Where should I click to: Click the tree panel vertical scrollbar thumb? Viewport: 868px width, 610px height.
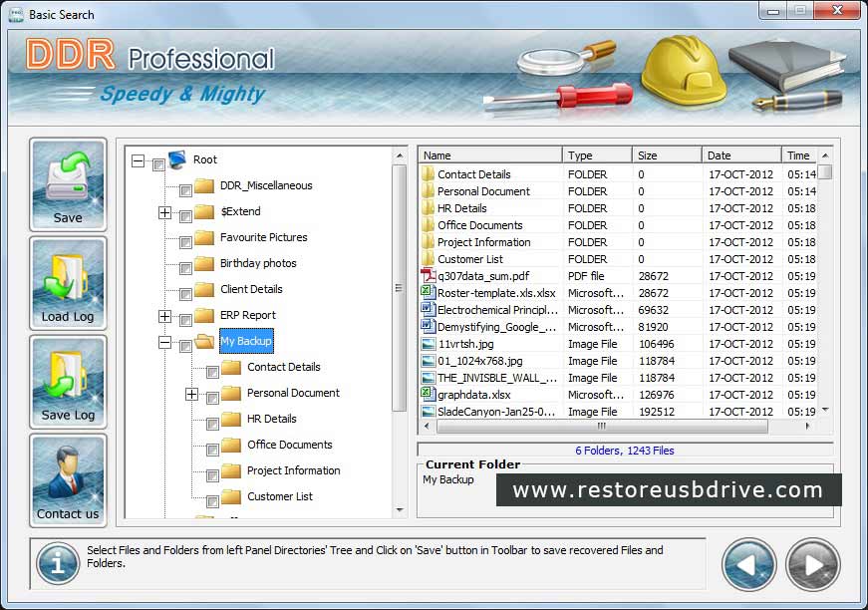400,288
